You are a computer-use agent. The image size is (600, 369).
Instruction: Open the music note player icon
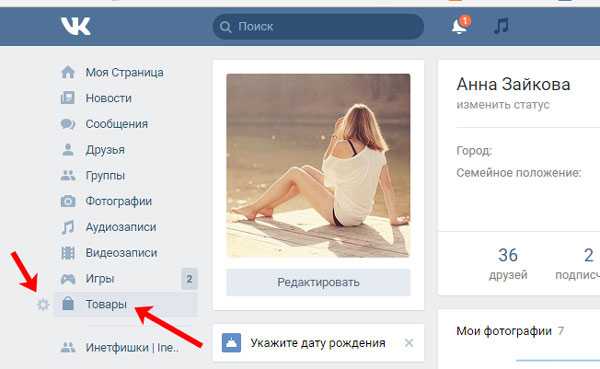[501, 26]
